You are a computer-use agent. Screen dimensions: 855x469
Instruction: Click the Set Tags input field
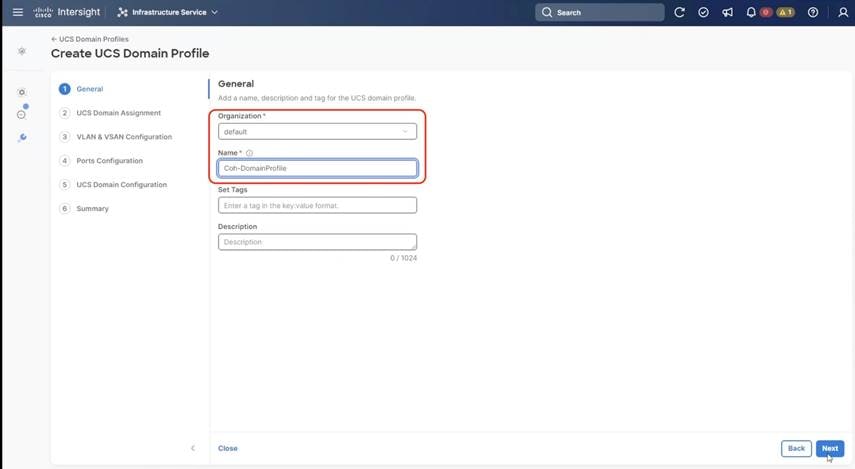(x=317, y=205)
